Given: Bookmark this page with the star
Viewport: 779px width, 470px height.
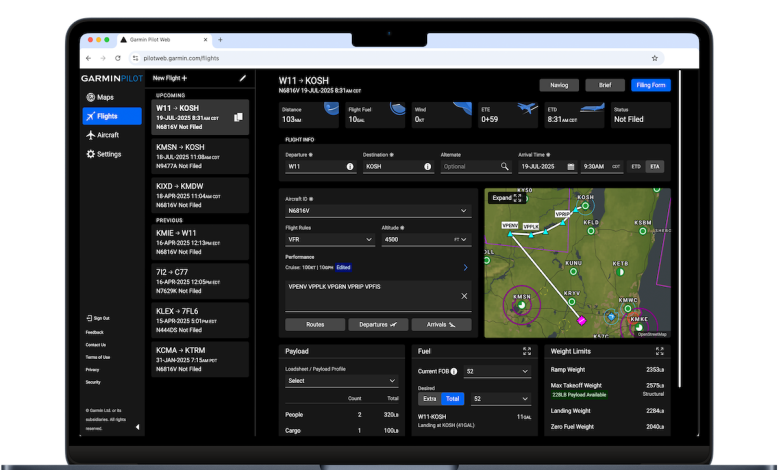Looking at the screenshot, I should tap(655, 58).
